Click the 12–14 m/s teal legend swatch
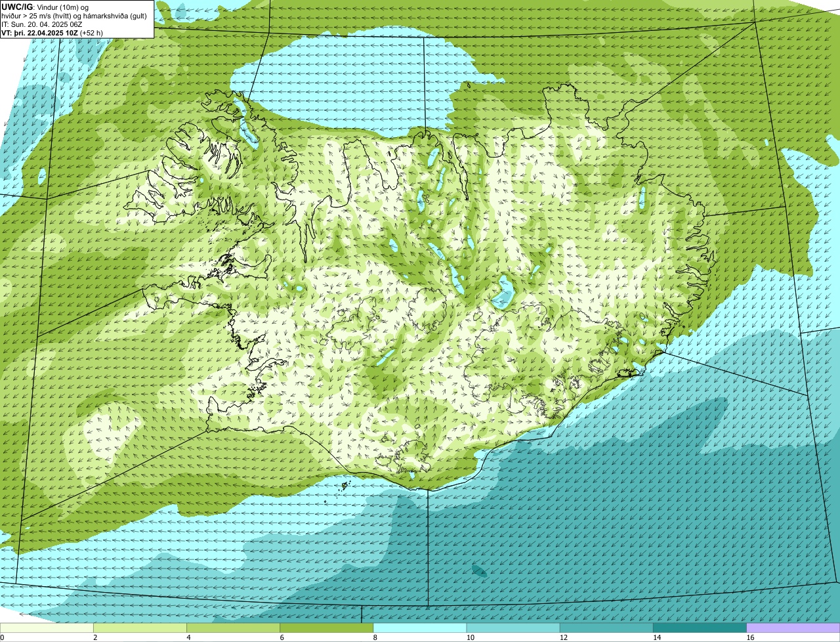 click(606, 628)
